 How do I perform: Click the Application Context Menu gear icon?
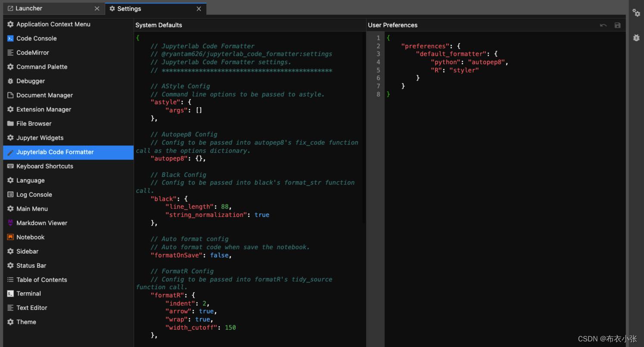pos(10,25)
